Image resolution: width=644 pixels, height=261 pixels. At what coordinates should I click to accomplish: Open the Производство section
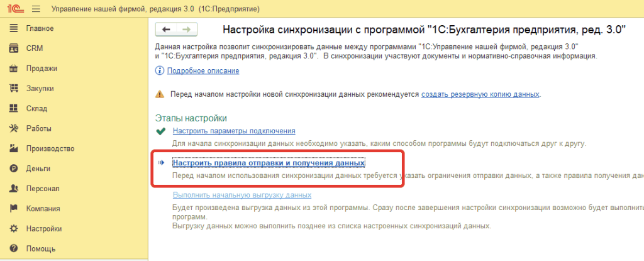tap(50, 149)
